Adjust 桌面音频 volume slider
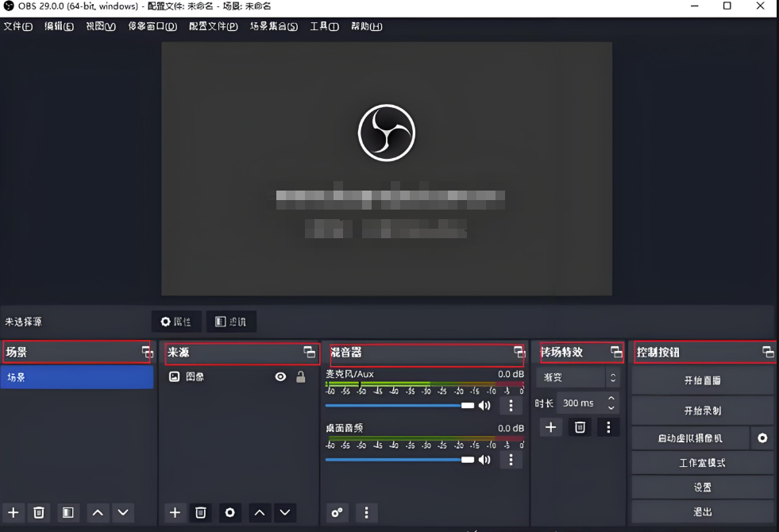Screen dimensions: 779x532 click(x=400, y=460)
